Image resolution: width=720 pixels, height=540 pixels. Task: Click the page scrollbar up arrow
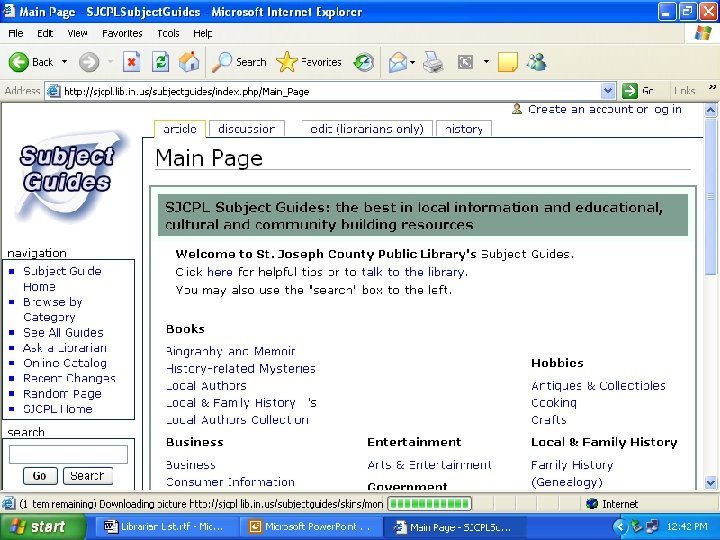710,110
